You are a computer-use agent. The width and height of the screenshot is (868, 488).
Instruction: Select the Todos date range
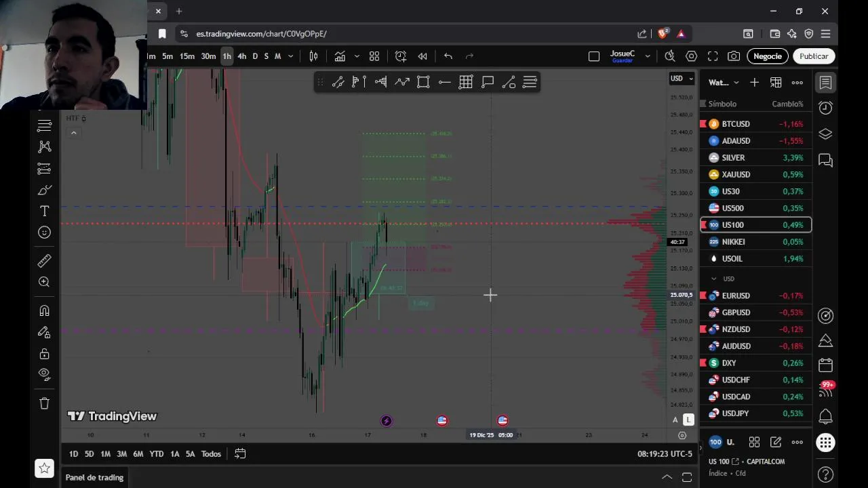(211, 454)
